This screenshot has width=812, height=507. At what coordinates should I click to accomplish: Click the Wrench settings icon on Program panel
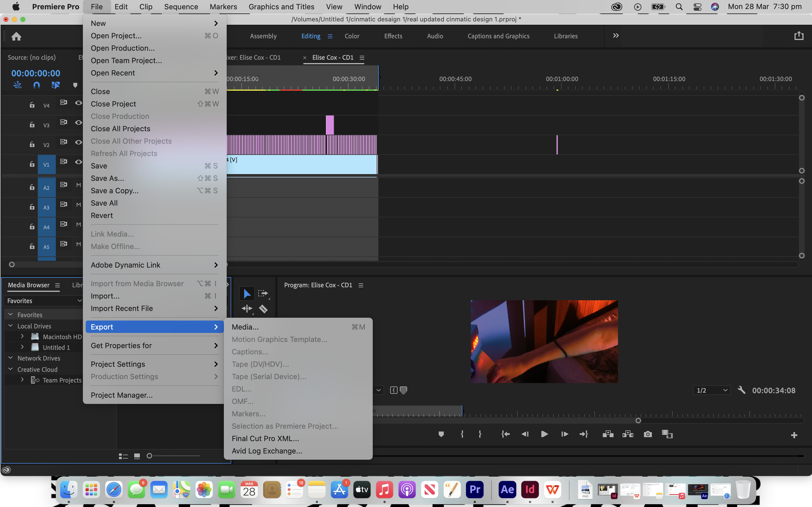(742, 390)
